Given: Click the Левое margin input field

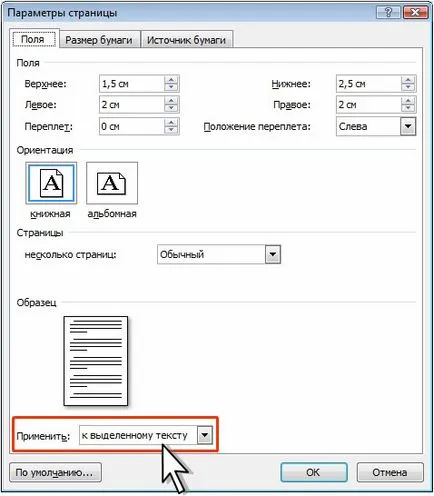Looking at the screenshot, I should [132, 105].
